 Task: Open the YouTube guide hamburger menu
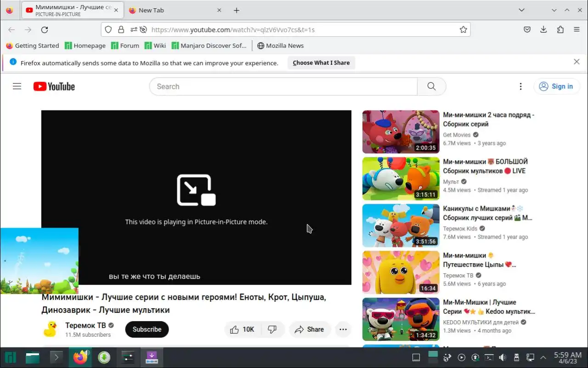click(17, 86)
